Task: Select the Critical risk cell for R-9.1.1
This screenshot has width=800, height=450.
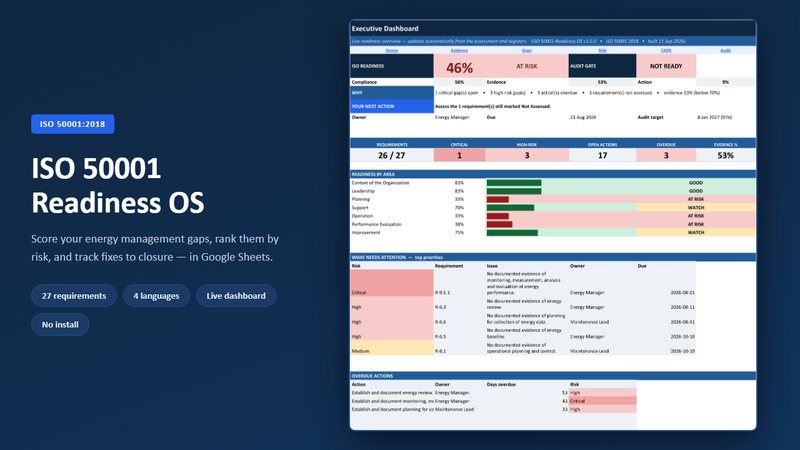Action: point(392,283)
